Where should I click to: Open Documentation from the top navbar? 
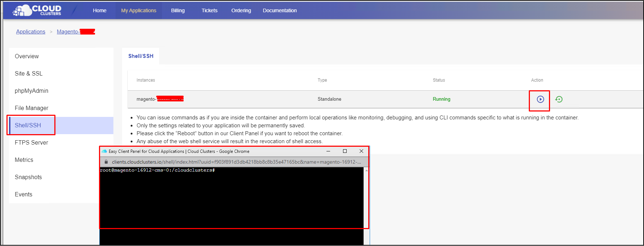click(279, 10)
